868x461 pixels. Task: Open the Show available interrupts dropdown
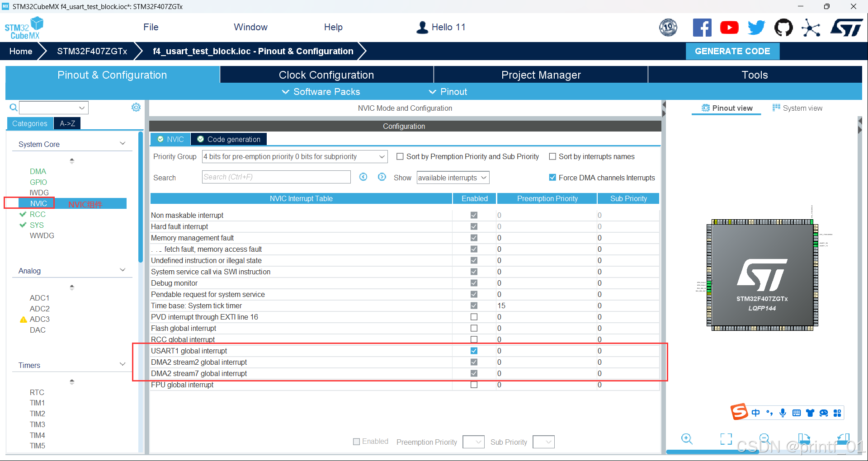pos(453,178)
